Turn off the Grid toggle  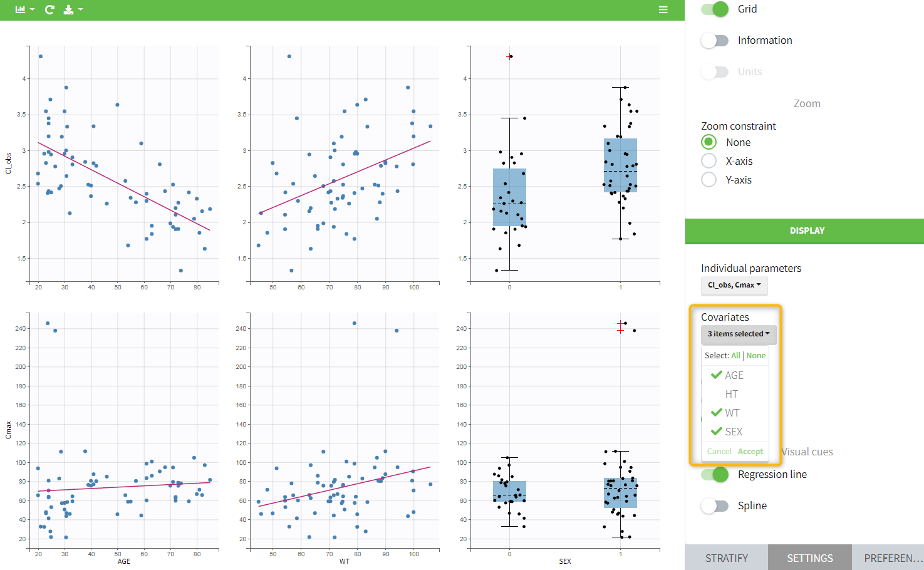click(715, 9)
